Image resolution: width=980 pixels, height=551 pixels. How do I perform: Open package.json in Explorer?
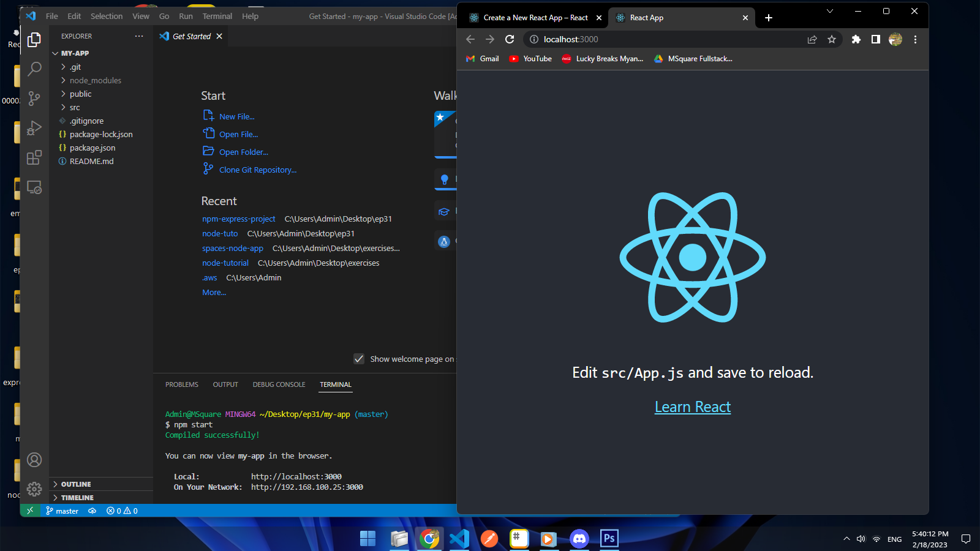click(x=92, y=148)
